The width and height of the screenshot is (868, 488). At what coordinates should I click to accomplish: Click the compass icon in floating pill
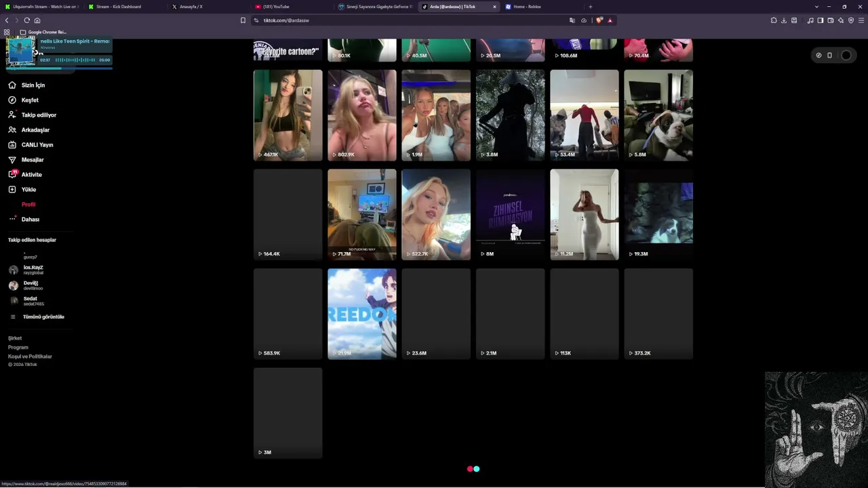[x=818, y=56]
